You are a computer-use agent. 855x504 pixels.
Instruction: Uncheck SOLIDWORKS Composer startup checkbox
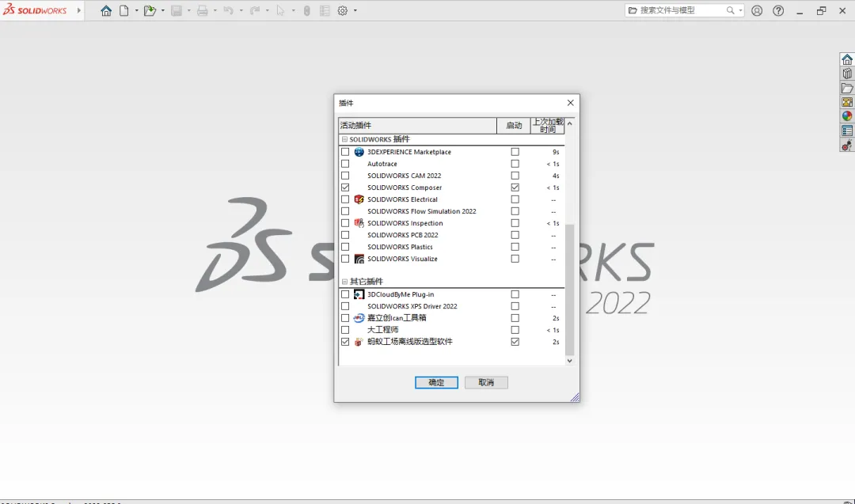pos(515,188)
